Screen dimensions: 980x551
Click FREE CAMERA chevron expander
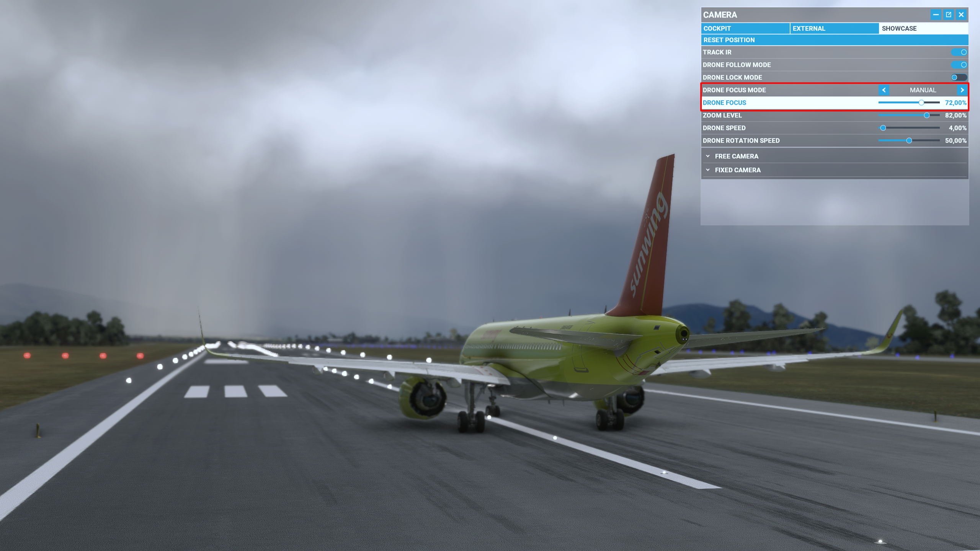707,156
